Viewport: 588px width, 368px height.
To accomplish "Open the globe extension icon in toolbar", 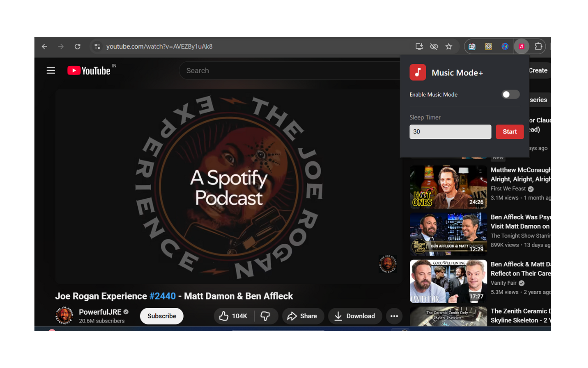I will point(505,46).
